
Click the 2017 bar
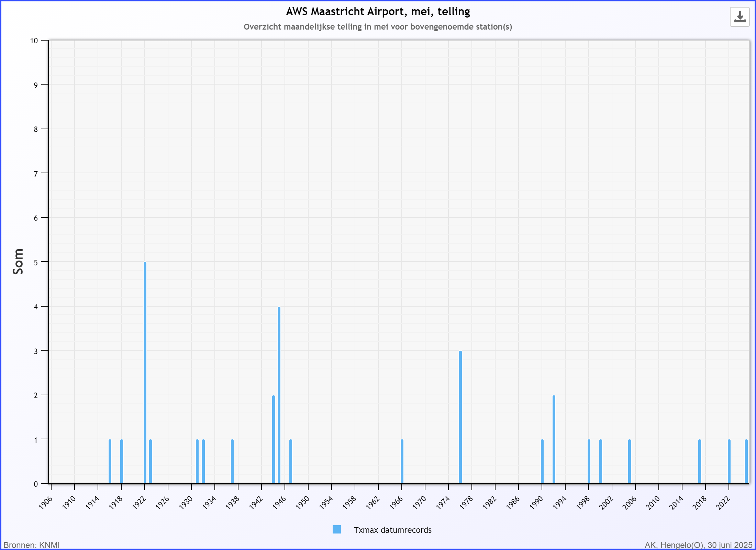pyautogui.click(x=700, y=462)
